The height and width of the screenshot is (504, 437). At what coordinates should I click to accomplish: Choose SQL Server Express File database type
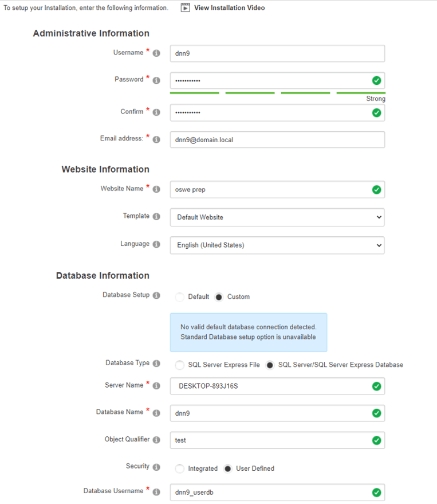180,365
